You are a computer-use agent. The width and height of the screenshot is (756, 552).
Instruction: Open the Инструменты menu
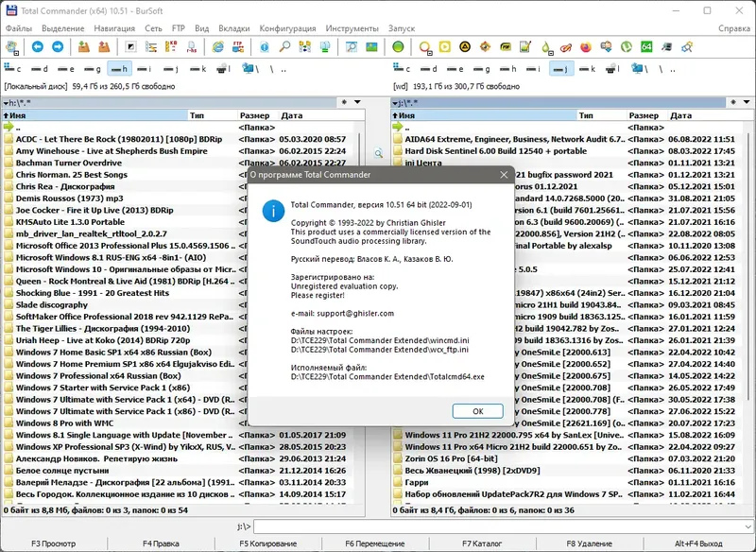(351, 28)
